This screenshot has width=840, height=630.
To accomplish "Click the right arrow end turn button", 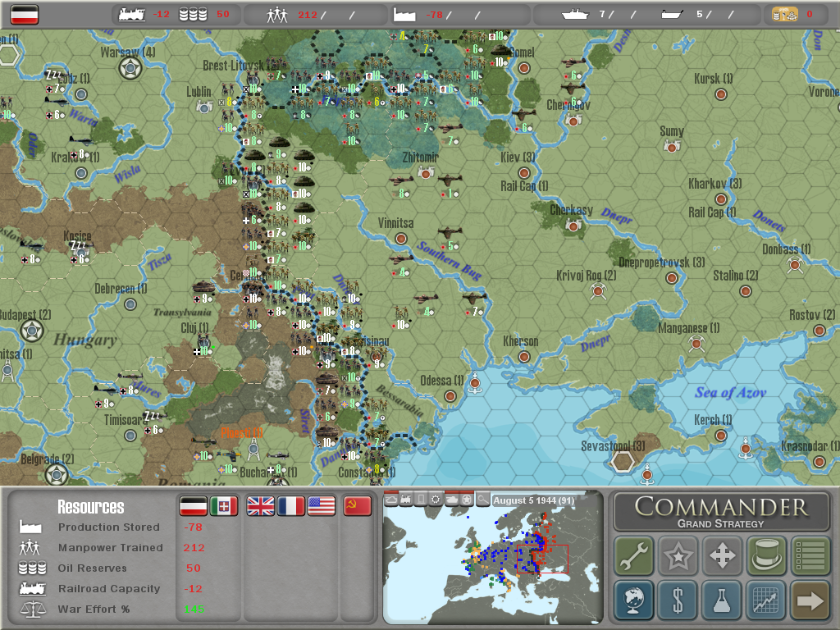I will click(810, 600).
